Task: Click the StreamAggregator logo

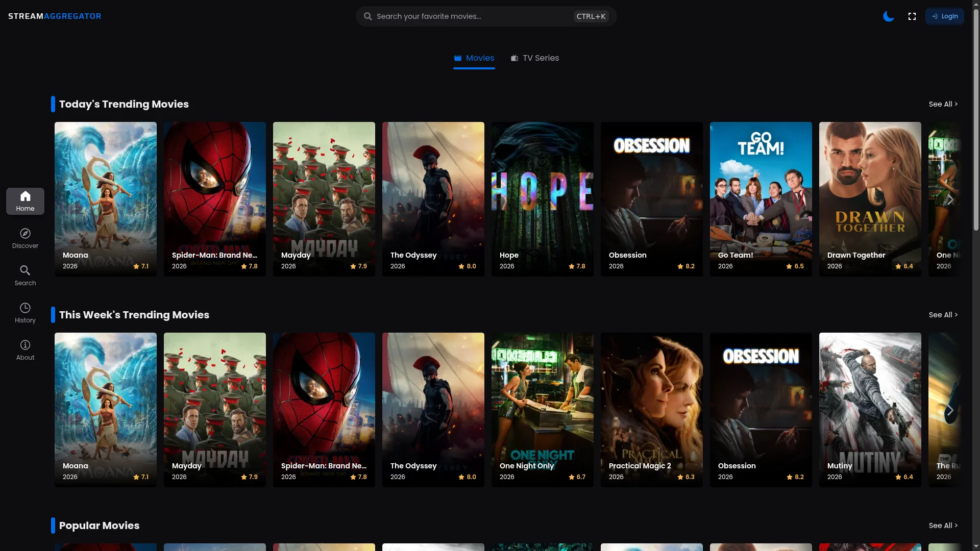Action: pyautogui.click(x=55, y=16)
